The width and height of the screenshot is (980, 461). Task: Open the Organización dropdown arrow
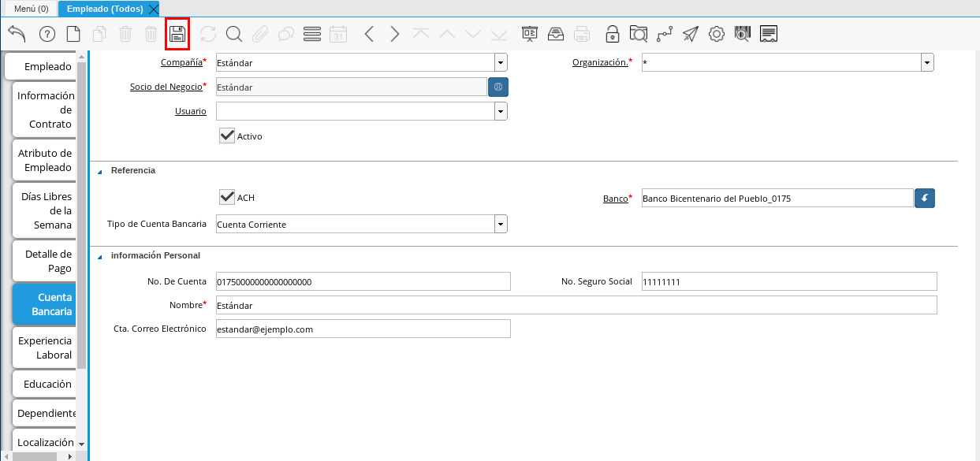(927, 62)
